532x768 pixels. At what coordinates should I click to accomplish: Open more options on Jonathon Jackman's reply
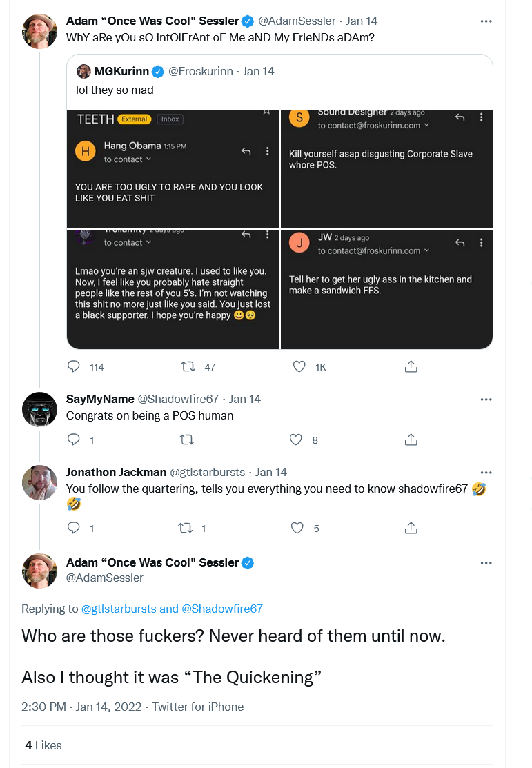coord(486,472)
